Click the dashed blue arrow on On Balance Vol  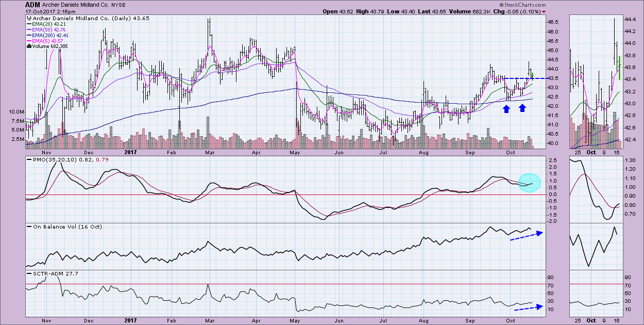[x=526, y=236]
